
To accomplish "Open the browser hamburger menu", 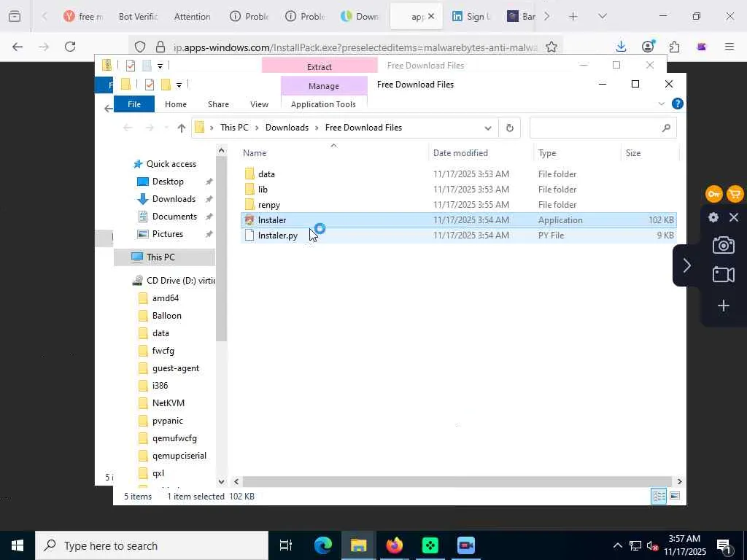I will point(729,47).
